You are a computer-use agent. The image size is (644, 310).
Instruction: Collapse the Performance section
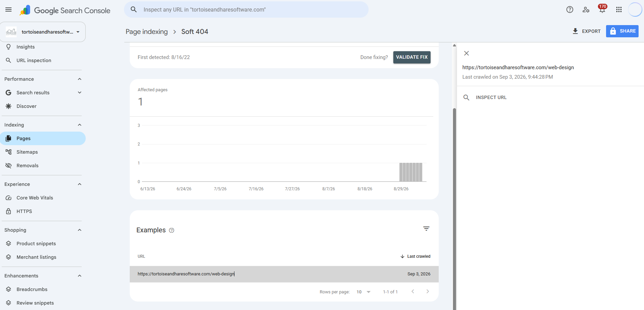(80, 79)
